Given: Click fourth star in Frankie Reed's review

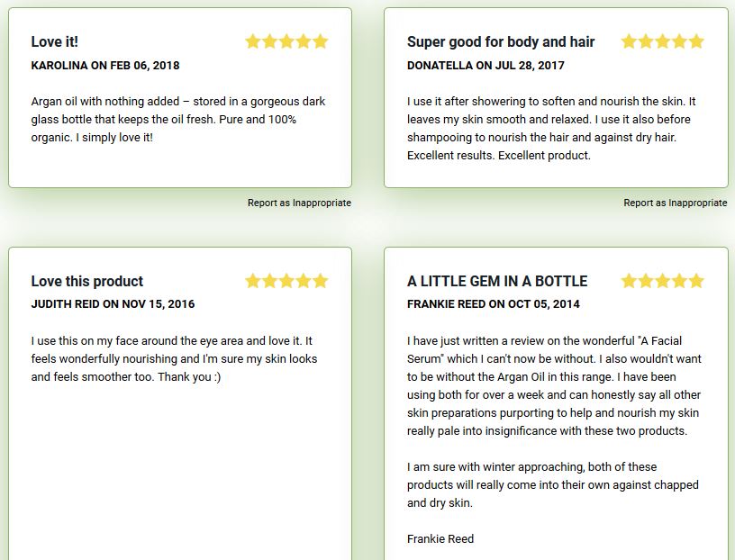Looking at the screenshot, I should (x=680, y=281).
